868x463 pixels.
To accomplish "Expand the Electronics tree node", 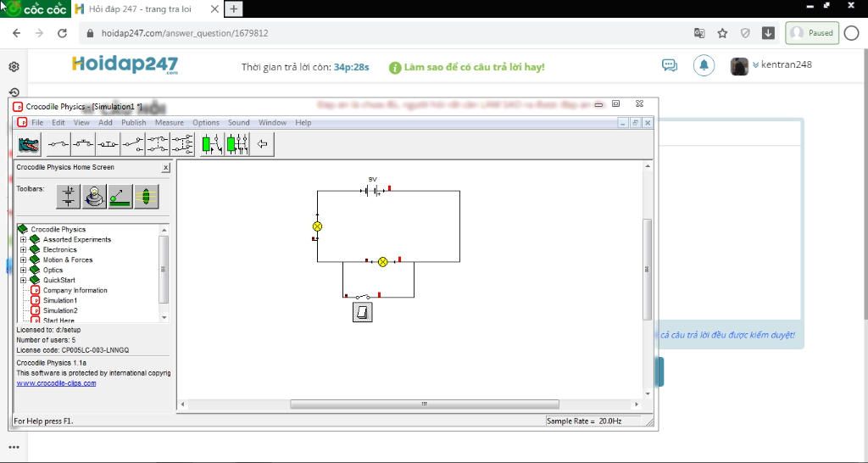I will (x=23, y=250).
